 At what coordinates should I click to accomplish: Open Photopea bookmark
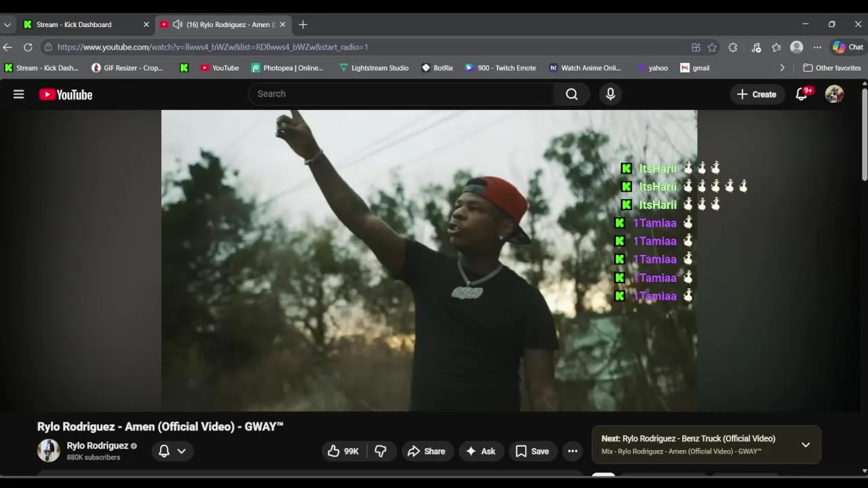tap(288, 68)
